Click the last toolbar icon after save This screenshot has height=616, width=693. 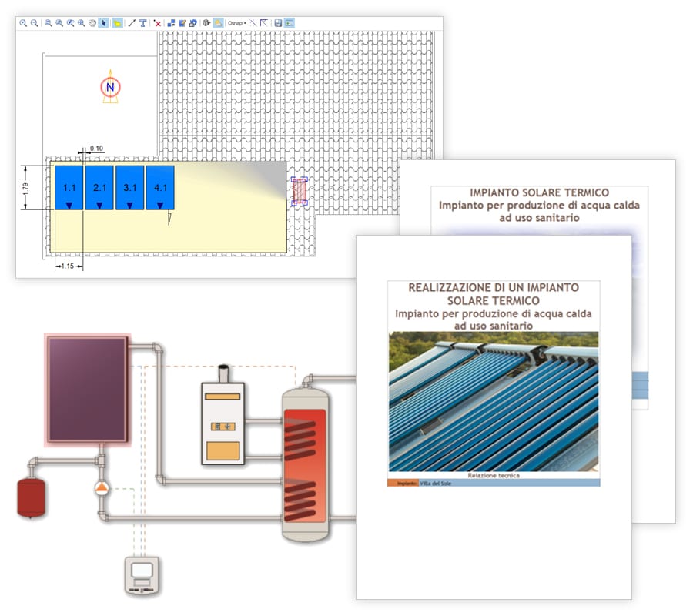[289, 23]
